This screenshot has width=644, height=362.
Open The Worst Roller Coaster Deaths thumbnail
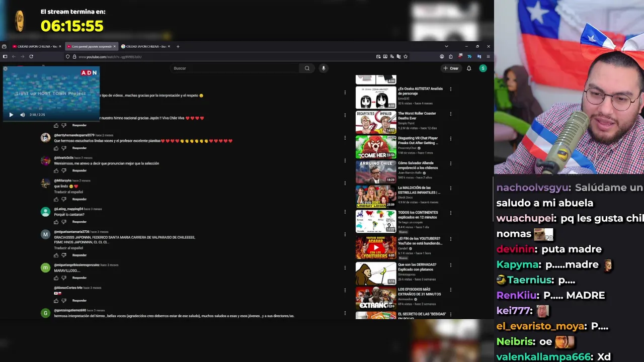[x=376, y=122]
